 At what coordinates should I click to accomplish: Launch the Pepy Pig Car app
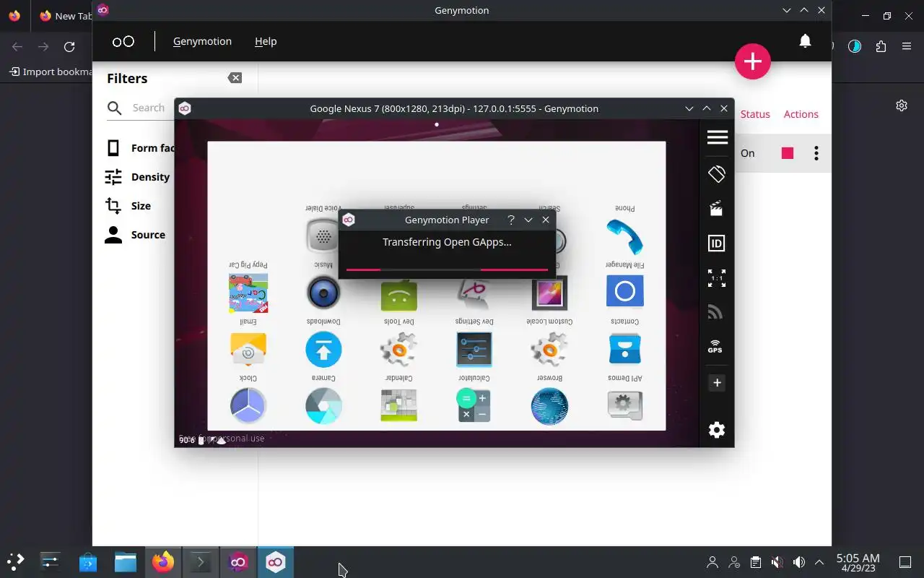248,293
